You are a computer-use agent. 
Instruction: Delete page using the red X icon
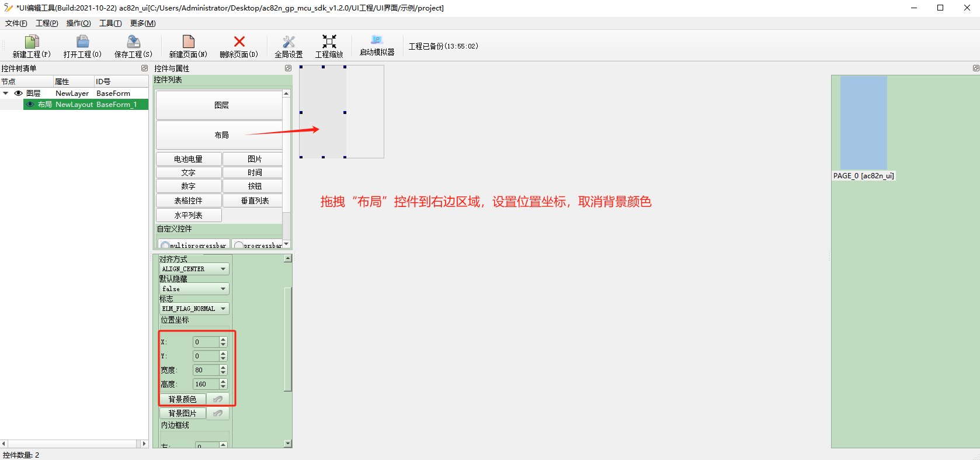pos(239,42)
